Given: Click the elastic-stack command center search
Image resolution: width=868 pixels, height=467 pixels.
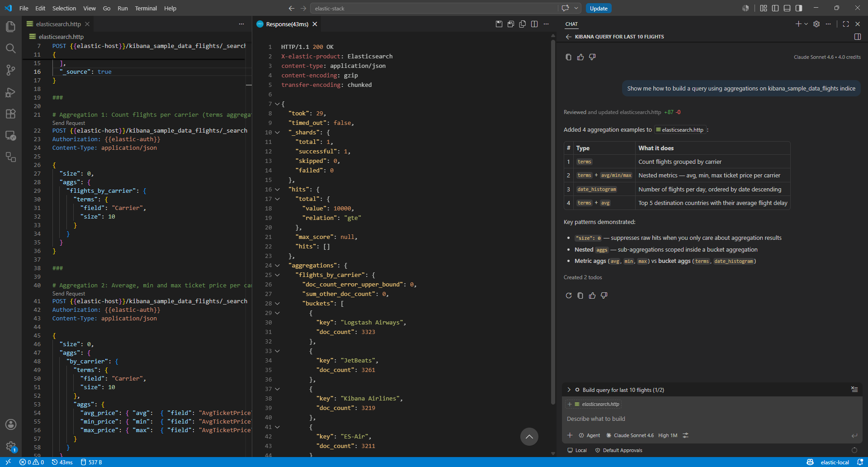Looking at the screenshot, I should 434,8.
